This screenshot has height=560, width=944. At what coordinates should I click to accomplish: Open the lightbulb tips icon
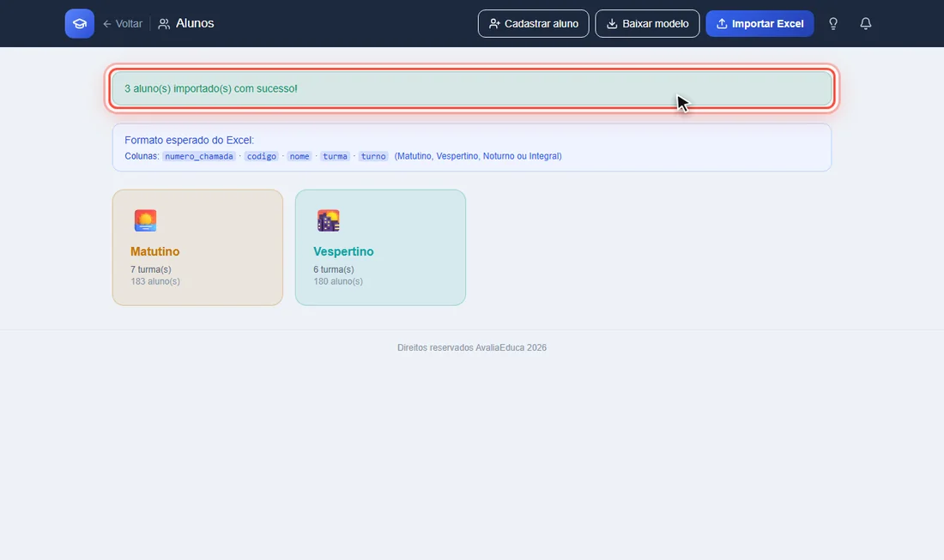click(x=833, y=23)
